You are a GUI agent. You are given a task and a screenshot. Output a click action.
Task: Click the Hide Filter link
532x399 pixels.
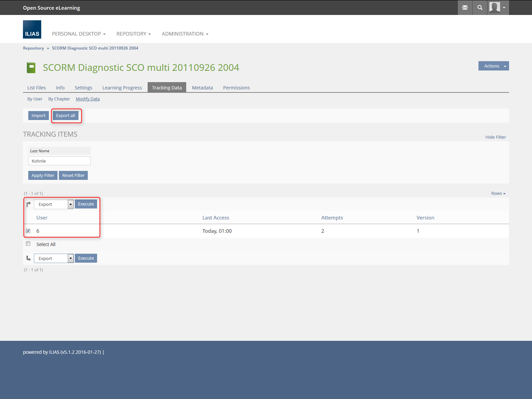pos(495,137)
